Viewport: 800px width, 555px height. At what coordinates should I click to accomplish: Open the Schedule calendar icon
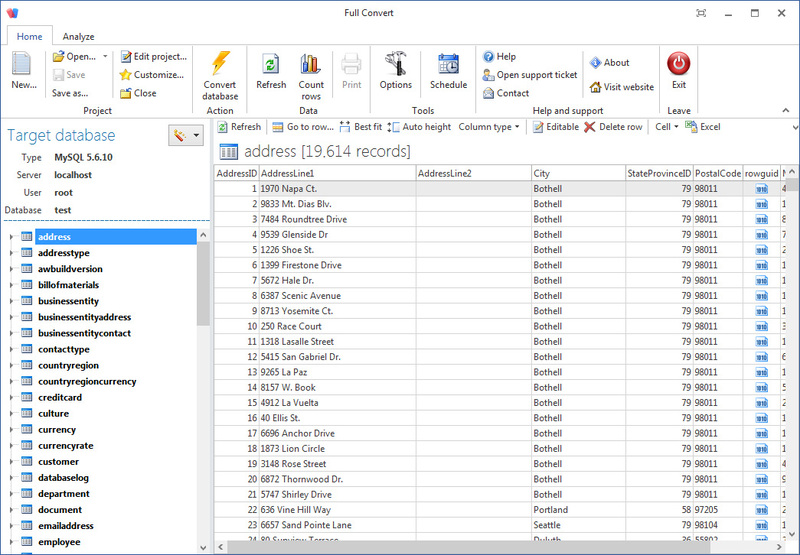coord(448,66)
